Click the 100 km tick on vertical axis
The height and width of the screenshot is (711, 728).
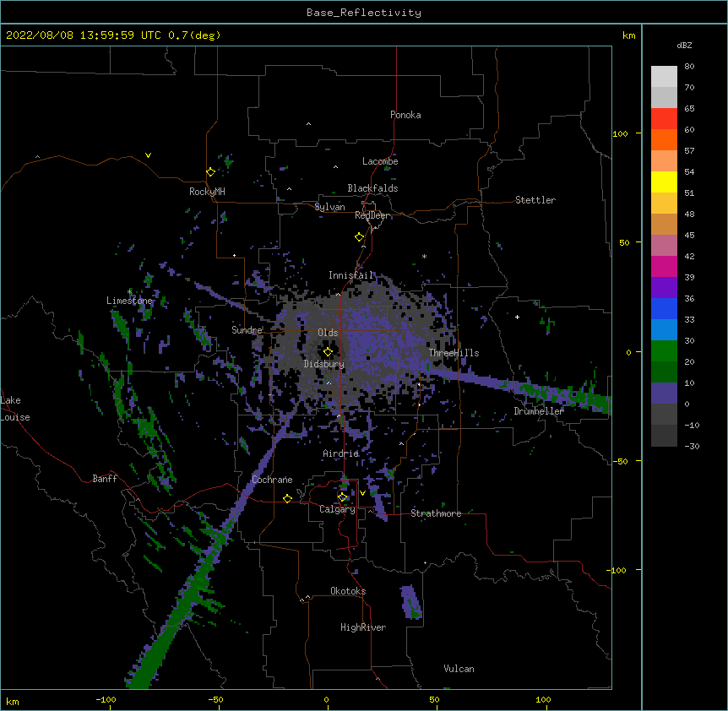[x=620, y=133]
